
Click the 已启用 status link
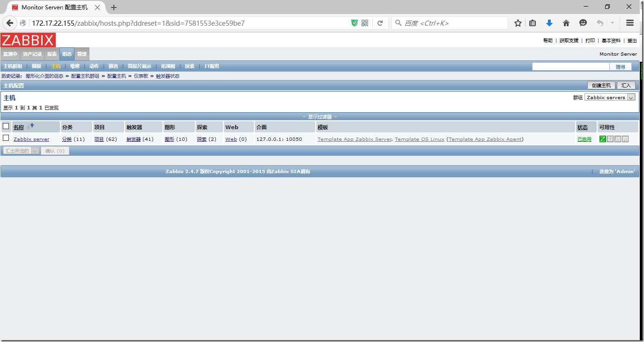click(584, 139)
